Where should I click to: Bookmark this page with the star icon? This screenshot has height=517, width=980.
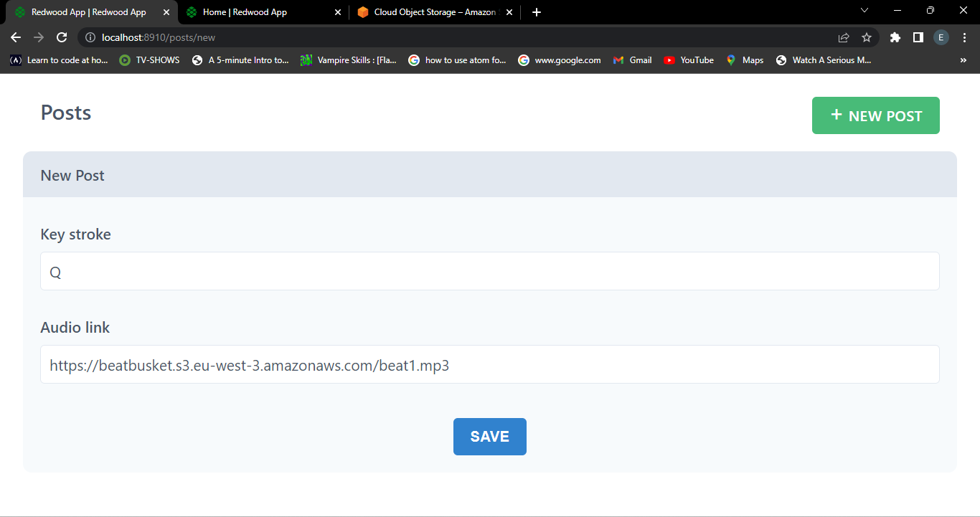point(867,37)
